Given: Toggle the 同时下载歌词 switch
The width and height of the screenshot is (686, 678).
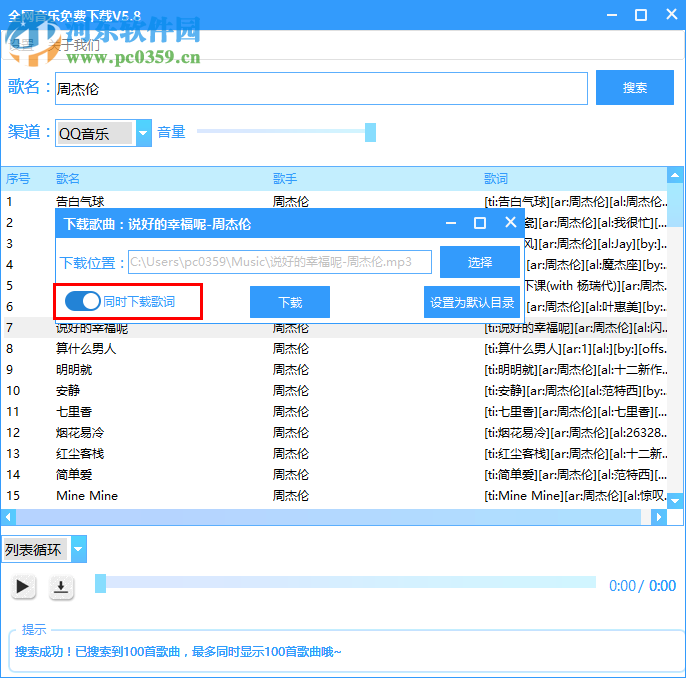Looking at the screenshot, I should tap(82, 301).
